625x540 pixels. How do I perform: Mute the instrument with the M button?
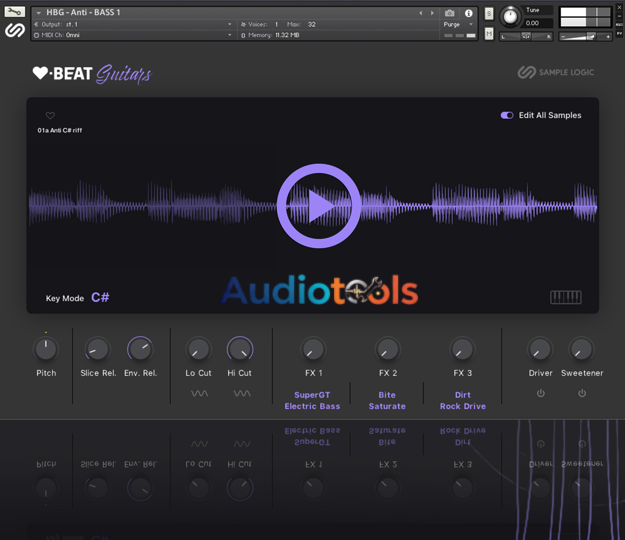click(489, 33)
